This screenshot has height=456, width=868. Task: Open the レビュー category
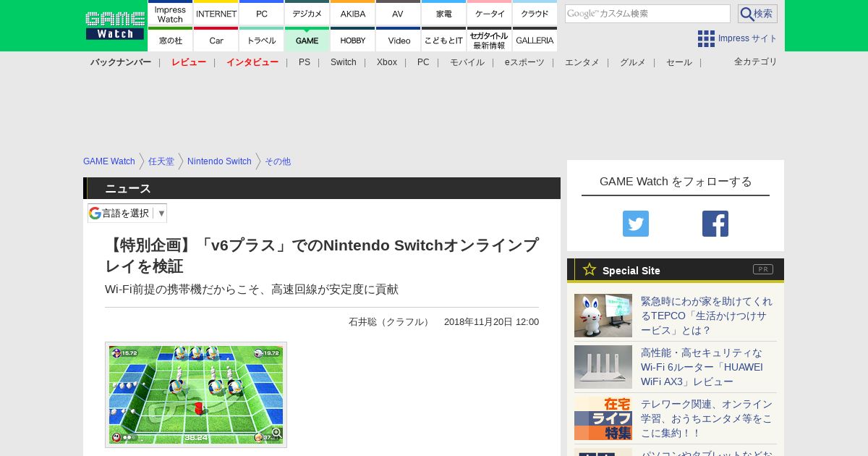pyautogui.click(x=189, y=62)
